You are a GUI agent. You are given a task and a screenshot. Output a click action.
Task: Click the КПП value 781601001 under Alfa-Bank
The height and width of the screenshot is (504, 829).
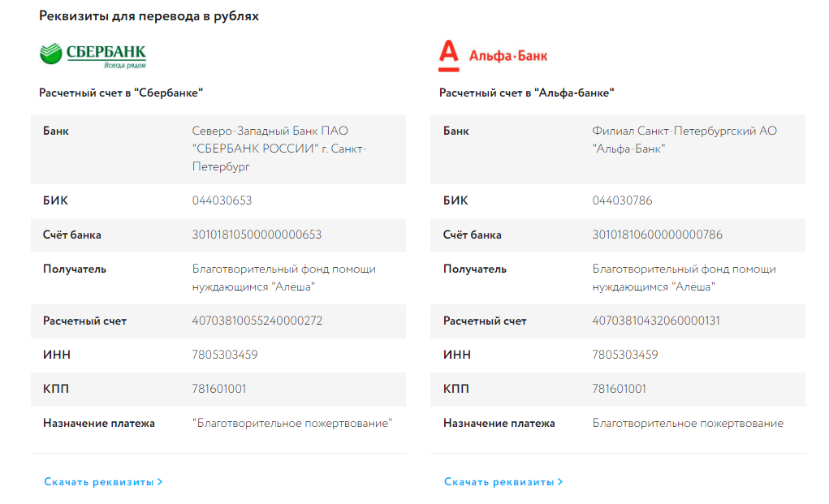click(x=619, y=389)
